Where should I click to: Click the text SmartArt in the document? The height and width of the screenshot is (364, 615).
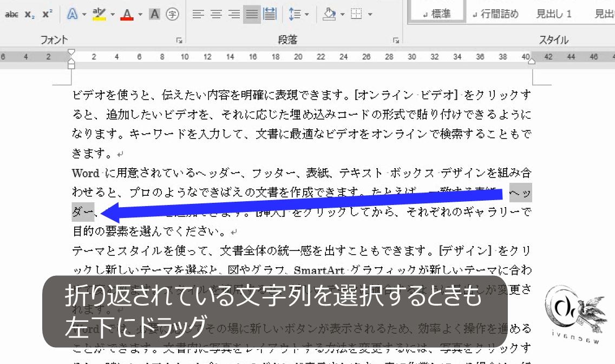[x=319, y=270]
